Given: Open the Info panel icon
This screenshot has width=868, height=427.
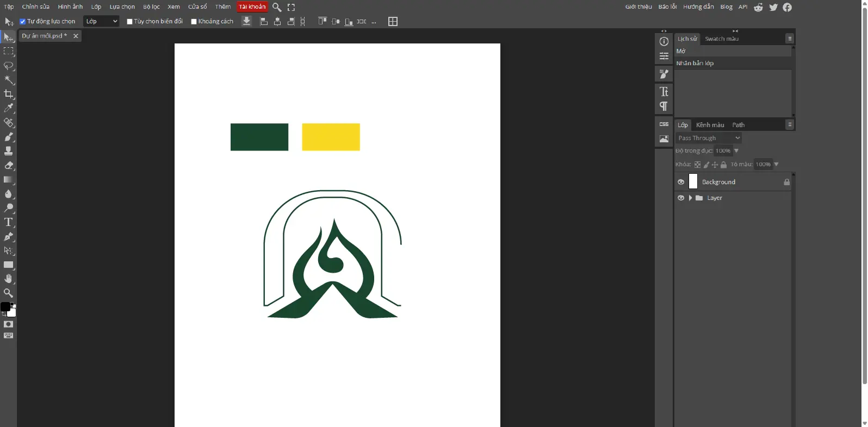Looking at the screenshot, I should (664, 41).
